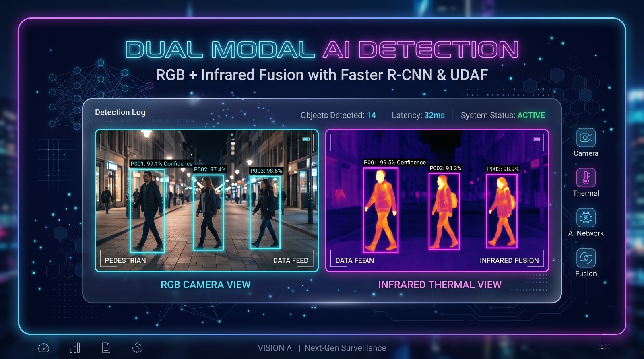Screen dimensions: 644x359
Task: Click the Camera label in sidebar
Action: tap(586, 153)
